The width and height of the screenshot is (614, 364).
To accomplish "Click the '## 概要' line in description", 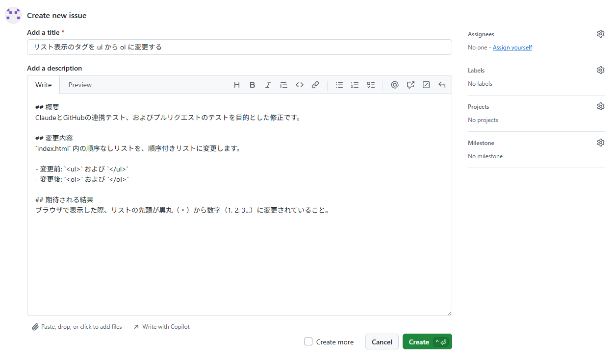I will tap(48, 107).
